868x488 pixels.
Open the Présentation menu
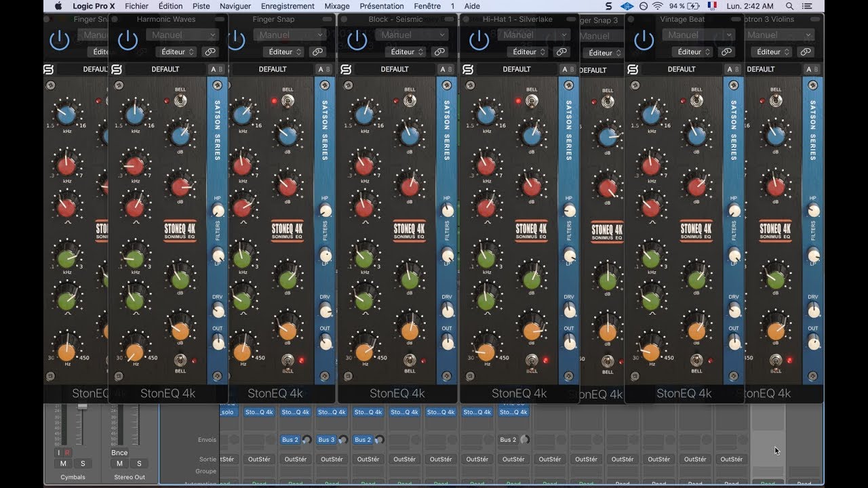point(382,6)
